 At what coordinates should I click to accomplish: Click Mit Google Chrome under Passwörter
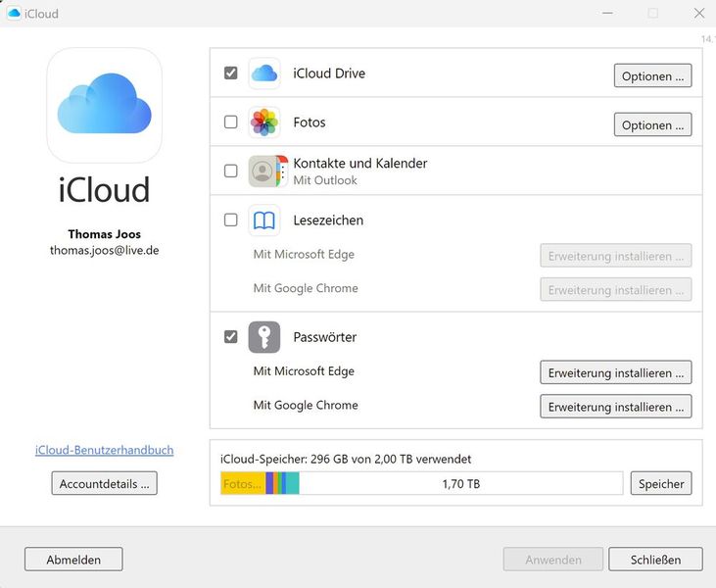point(306,405)
